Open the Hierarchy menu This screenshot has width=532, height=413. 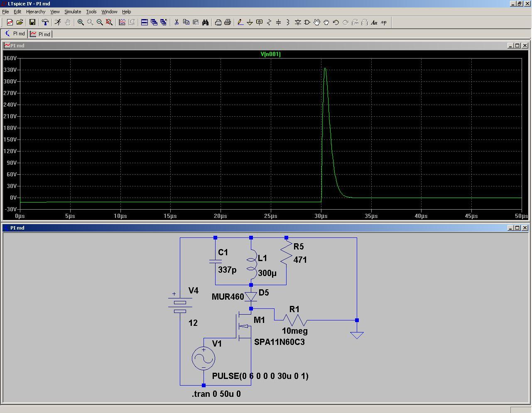(x=36, y=12)
